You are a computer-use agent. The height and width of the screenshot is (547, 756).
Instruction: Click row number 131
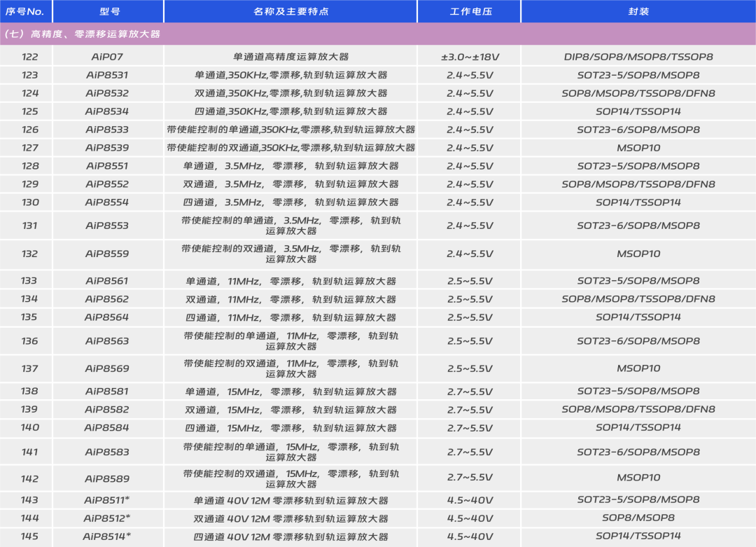[x=30, y=226]
